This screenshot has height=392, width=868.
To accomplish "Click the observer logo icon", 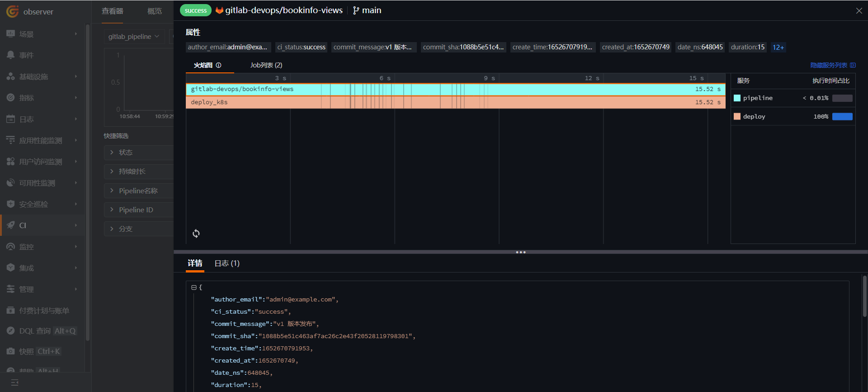I will (12, 11).
